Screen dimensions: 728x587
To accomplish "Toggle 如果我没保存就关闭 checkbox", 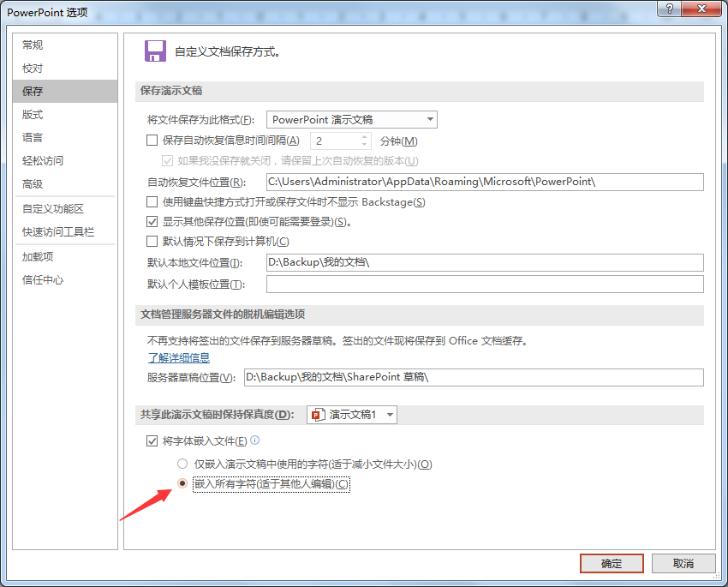I will 167,161.
